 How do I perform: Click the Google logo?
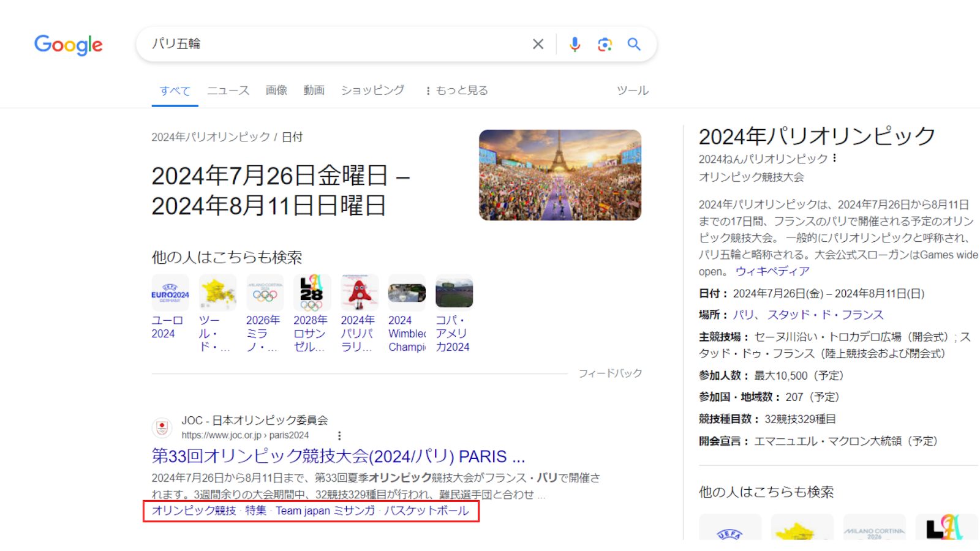click(x=68, y=45)
